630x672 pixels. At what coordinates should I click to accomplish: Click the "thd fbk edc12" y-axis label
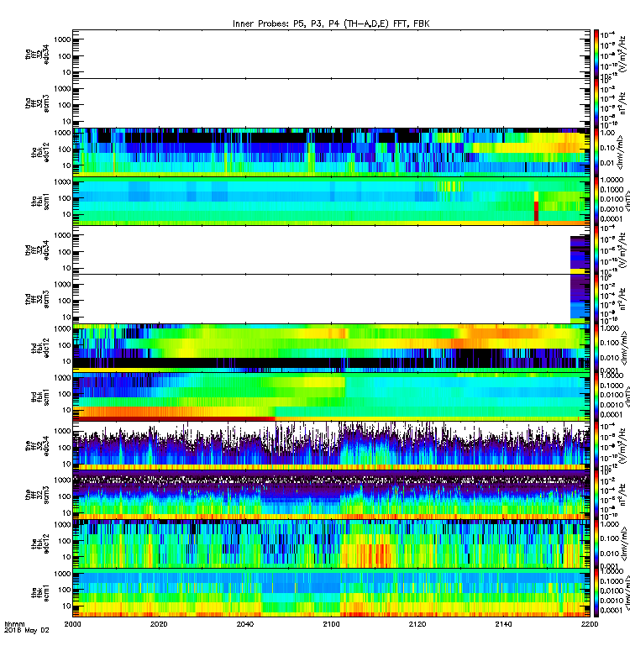tap(40, 348)
